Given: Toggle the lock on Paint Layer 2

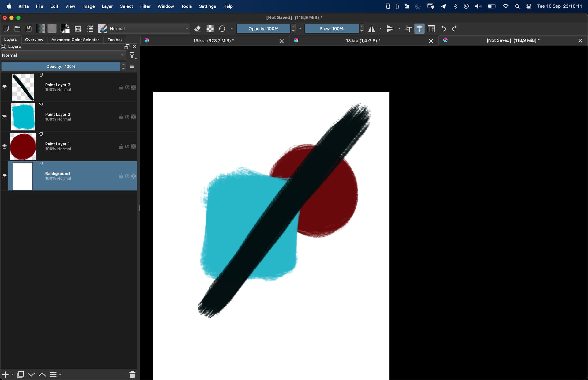Looking at the screenshot, I should pos(121,117).
